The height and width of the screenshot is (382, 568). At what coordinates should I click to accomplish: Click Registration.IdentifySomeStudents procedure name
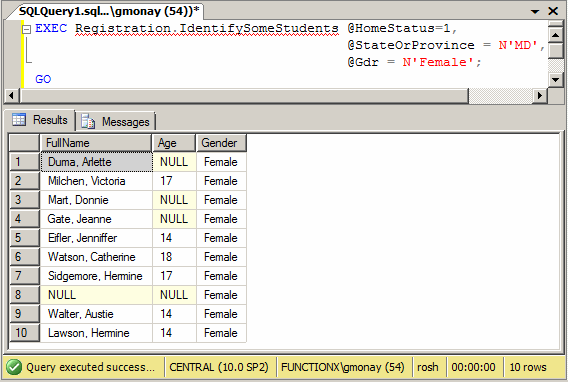(207, 29)
